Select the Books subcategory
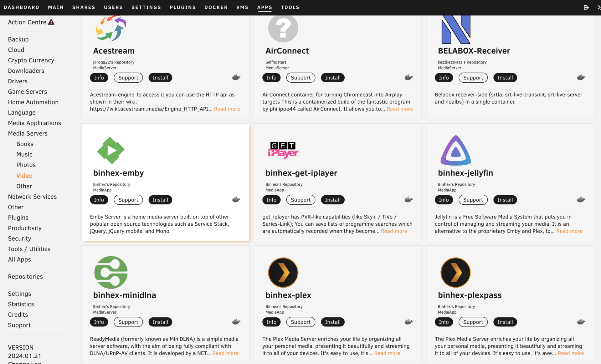This screenshot has width=601, height=364. tap(25, 144)
